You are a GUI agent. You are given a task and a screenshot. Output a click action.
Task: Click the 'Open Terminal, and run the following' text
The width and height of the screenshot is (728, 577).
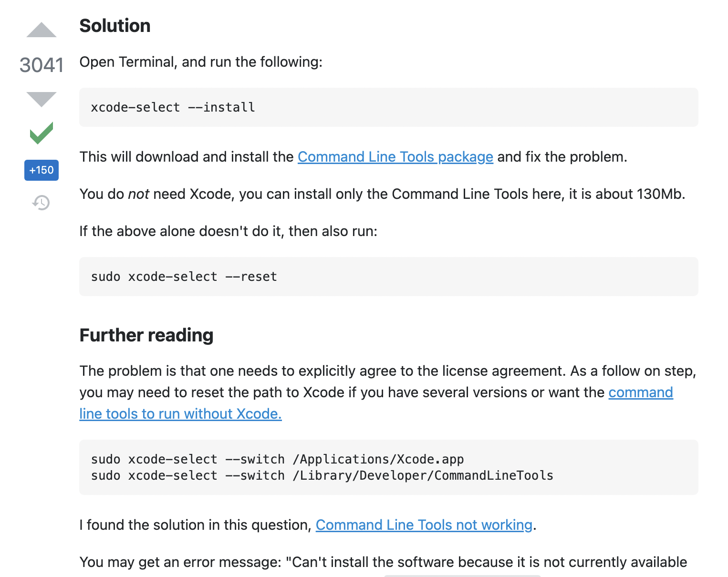point(201,62)
